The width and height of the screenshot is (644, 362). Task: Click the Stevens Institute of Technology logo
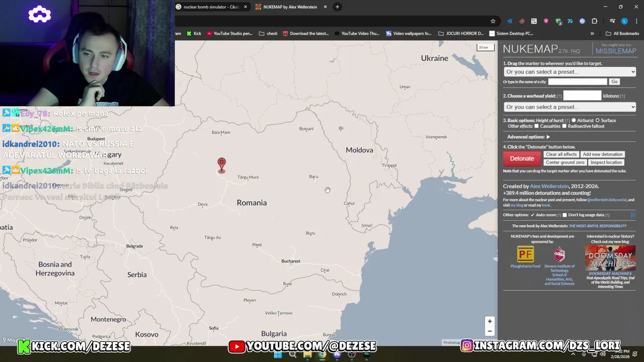559,254
